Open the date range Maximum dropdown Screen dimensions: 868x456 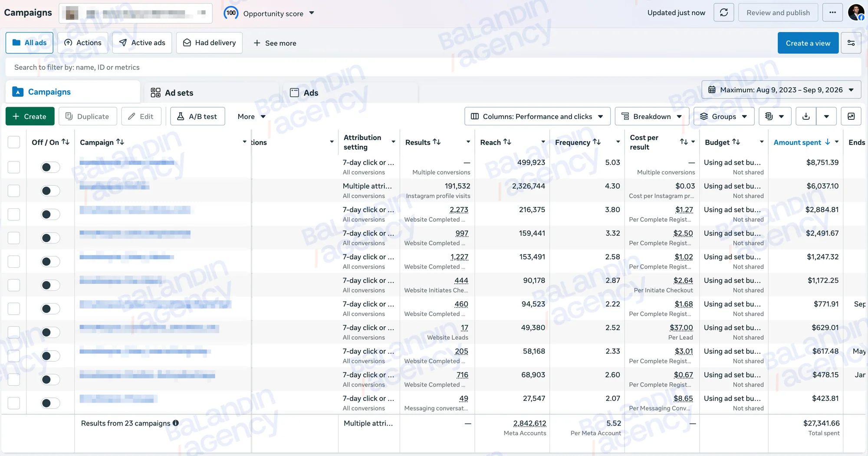[781, 90]
